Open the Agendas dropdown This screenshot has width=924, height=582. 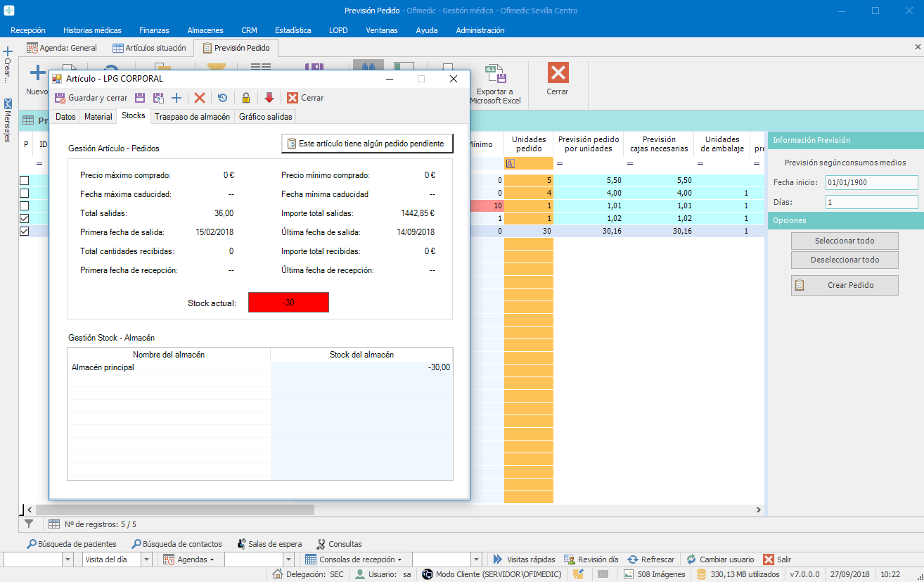point(188,559)
